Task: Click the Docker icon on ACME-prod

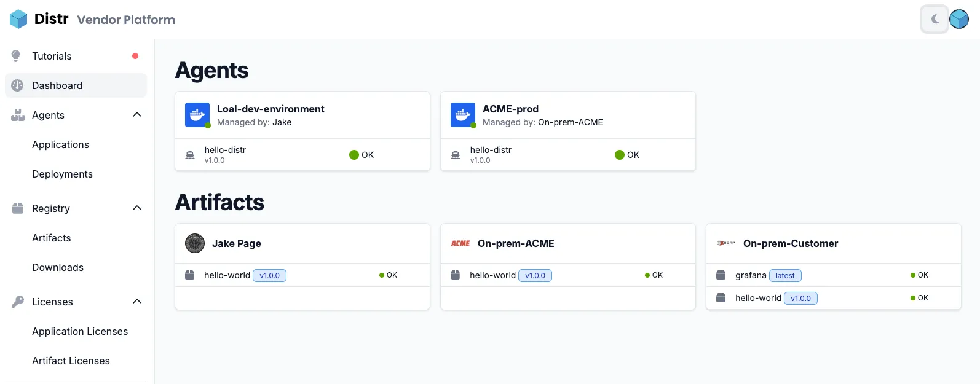Action: (x=463, y=115)
